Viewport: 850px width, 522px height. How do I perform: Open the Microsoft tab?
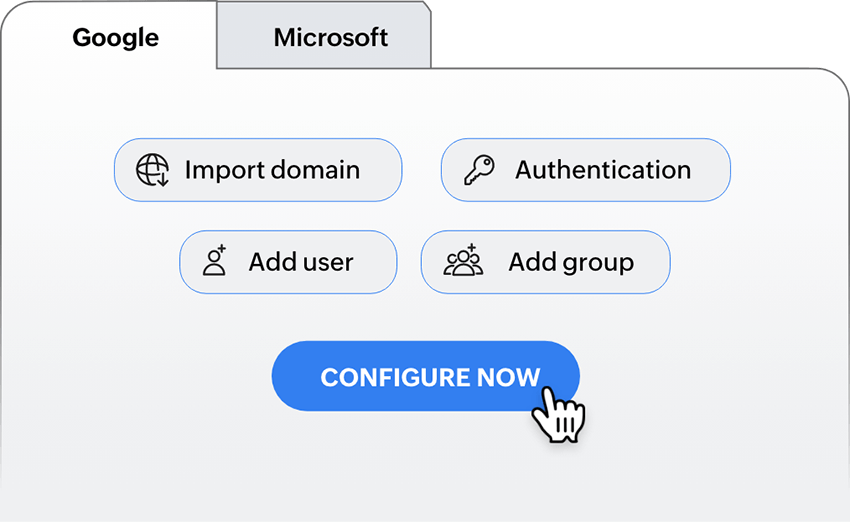330,38
